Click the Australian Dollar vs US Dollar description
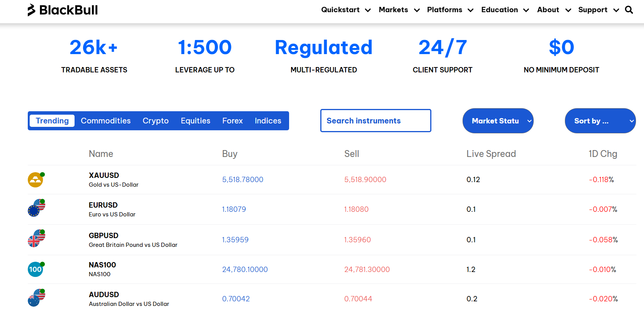The image size is (644, 312). 129,304
